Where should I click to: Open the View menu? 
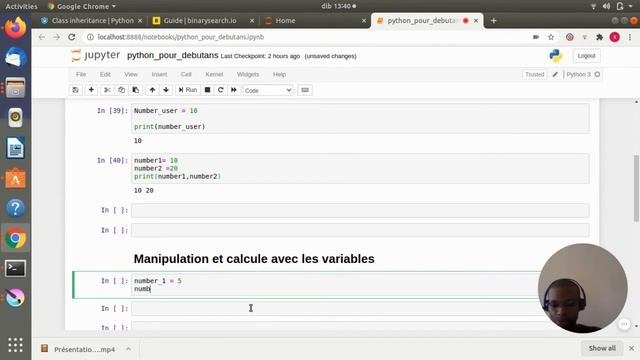[x=131, y=74]
